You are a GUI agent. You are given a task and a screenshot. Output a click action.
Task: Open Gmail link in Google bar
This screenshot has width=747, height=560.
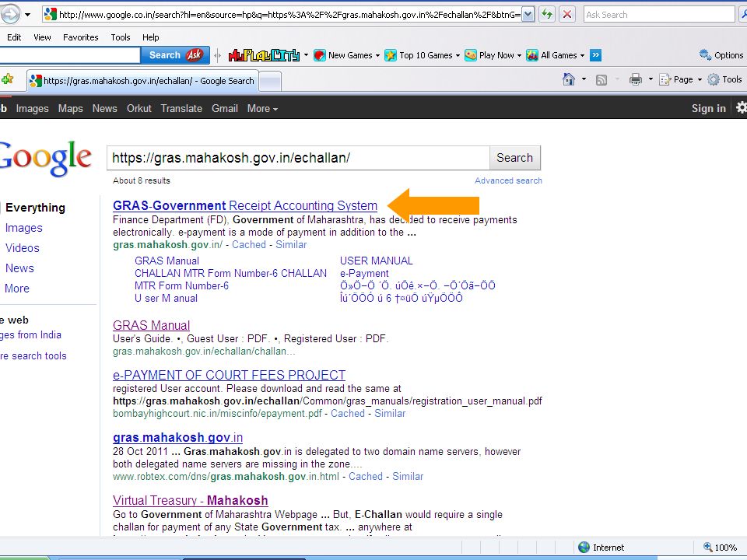[225, 109]
